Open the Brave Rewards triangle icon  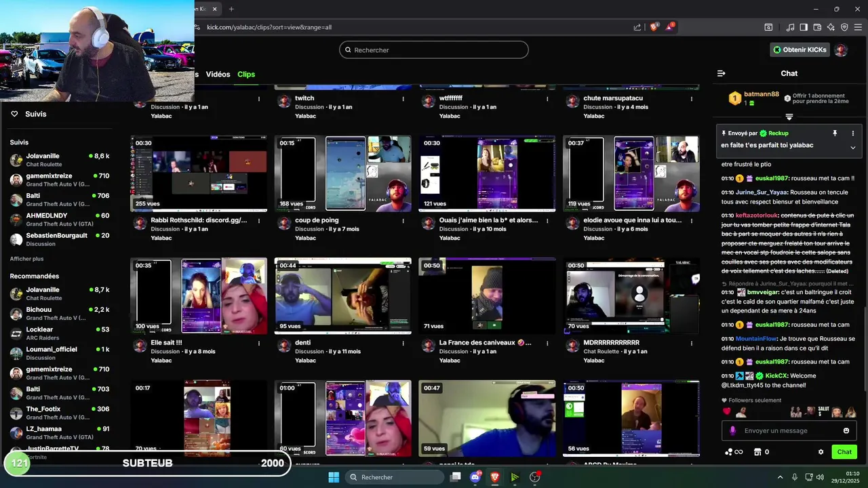click(670, 27)
